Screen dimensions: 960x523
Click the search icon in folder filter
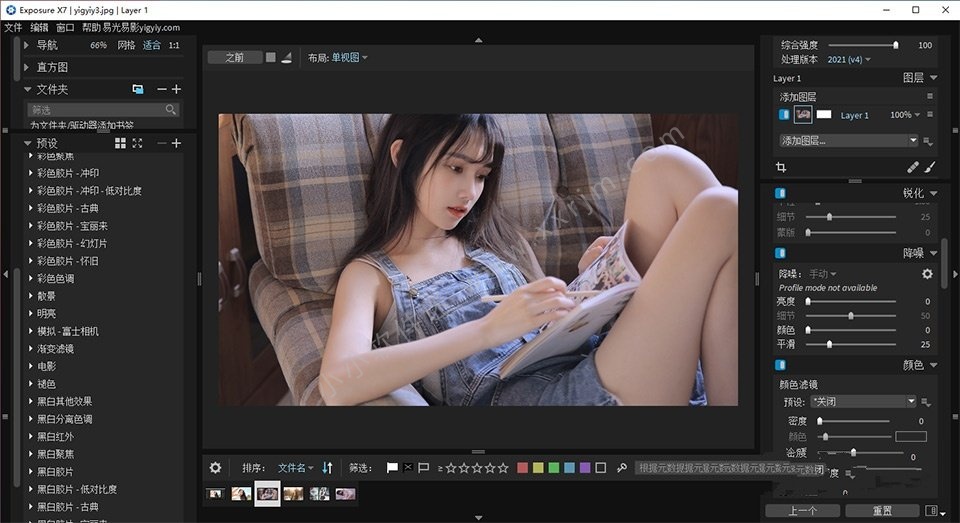click(170, 110)
